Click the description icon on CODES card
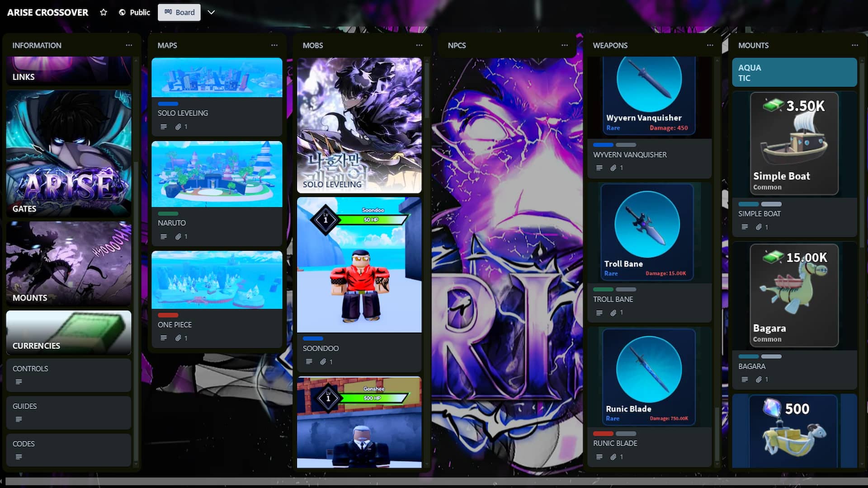Viewport: 868px width, 488px height. click(19, 457)
